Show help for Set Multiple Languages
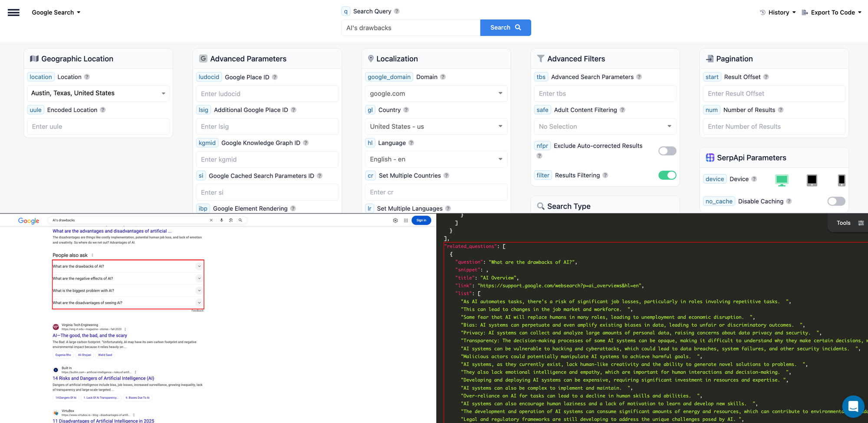 [448, 209]
